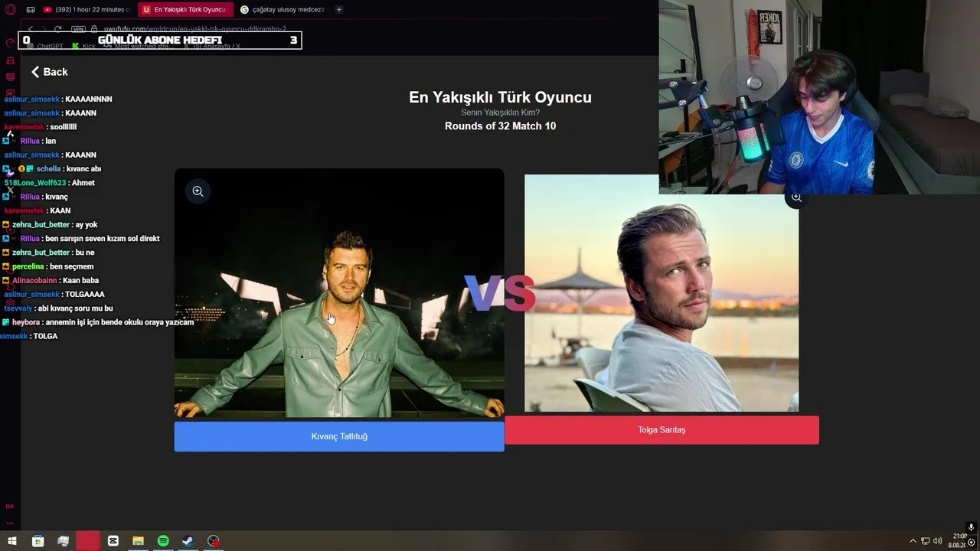Open the photos app taskbar icon
980x551 pixels.
pos(63,541)
